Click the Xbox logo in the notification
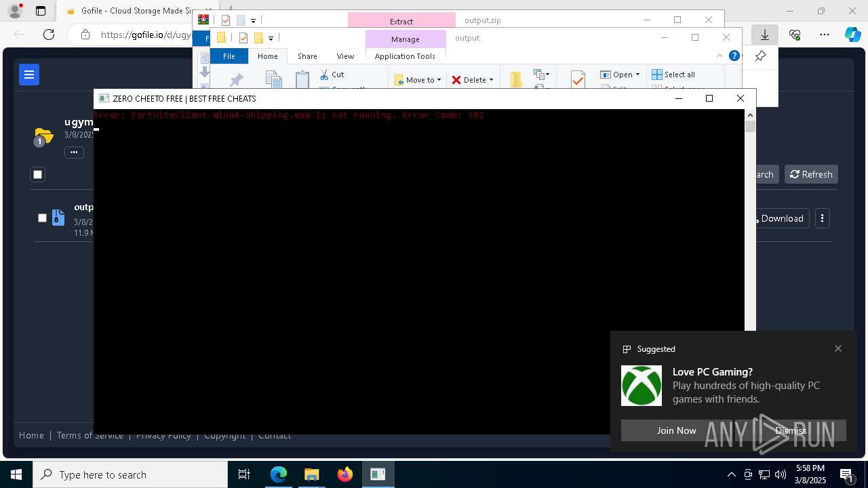The height and width of the screenshot is (488, 868). click(642, 386)
